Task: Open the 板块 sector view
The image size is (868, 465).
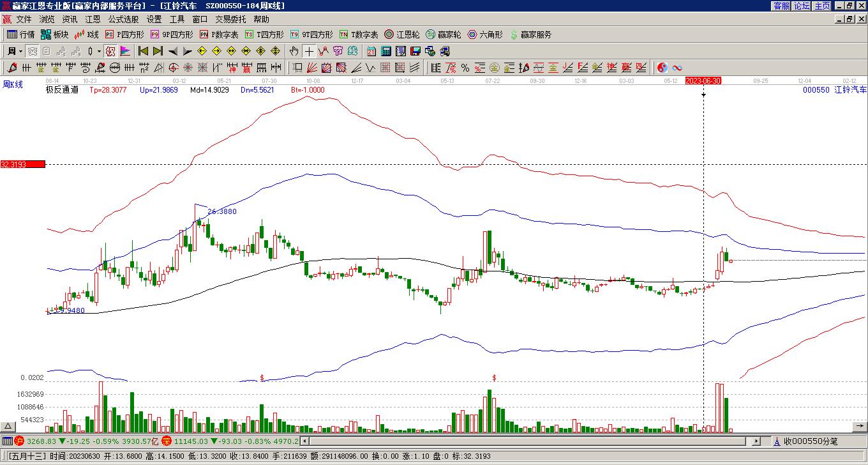Action: (x=54, y=34)
